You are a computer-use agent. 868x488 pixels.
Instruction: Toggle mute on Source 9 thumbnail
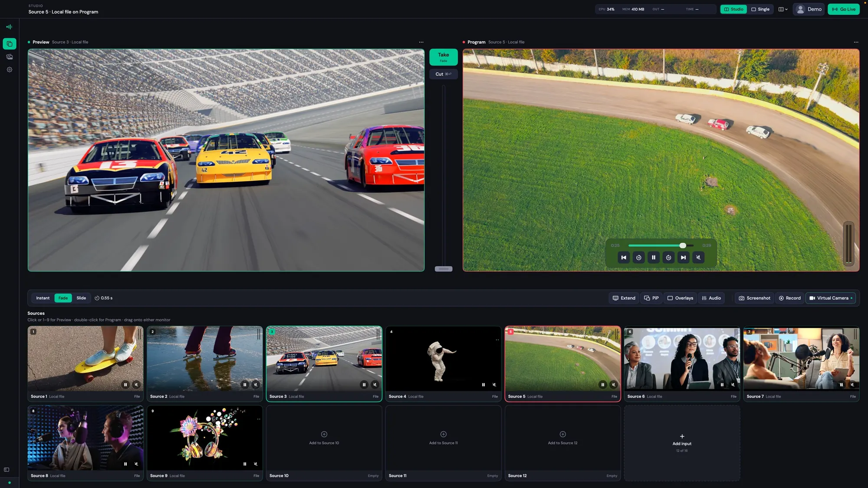256,464
